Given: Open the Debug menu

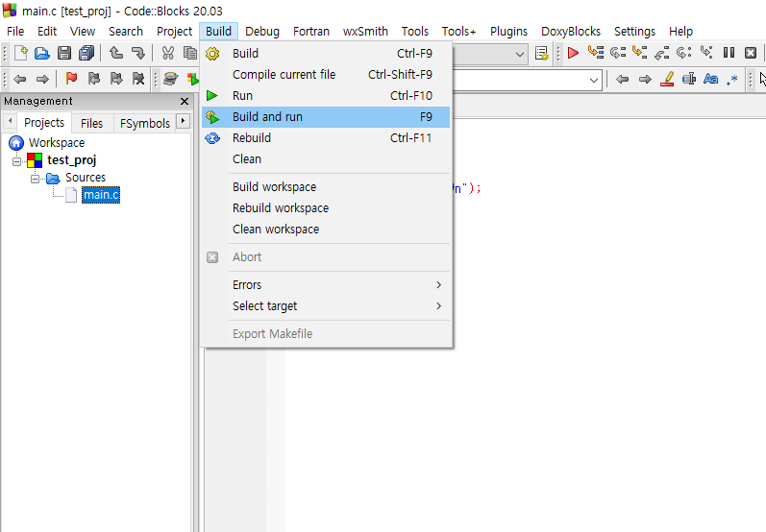Looking at the screenshot, I should pos(262,32).
